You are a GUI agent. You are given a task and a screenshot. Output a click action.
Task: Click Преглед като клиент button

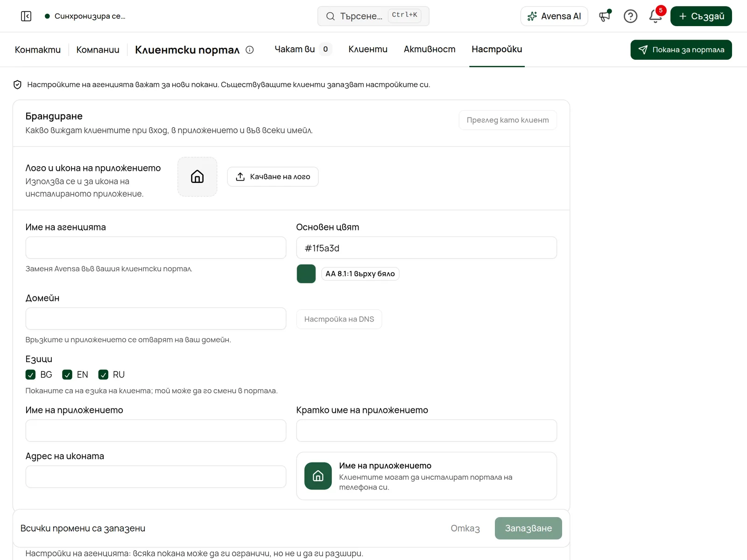point(508,120)
